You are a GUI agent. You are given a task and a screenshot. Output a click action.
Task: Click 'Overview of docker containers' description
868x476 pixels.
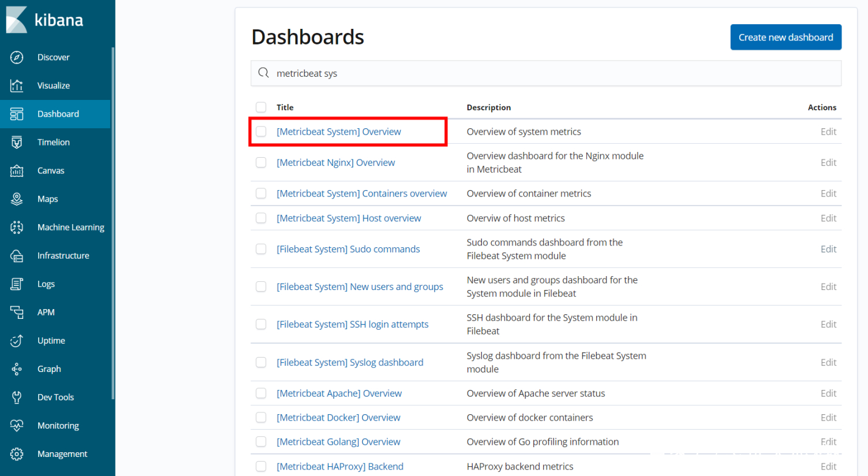pos(530,418)
